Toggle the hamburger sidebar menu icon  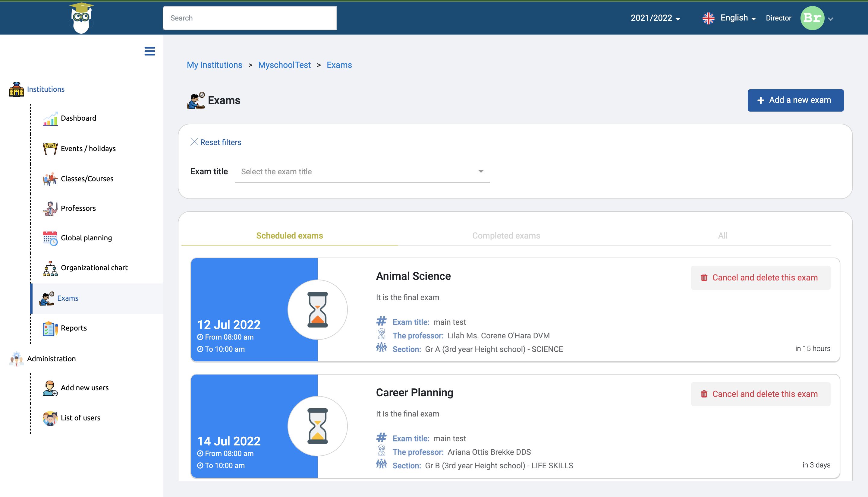[149, 51]
